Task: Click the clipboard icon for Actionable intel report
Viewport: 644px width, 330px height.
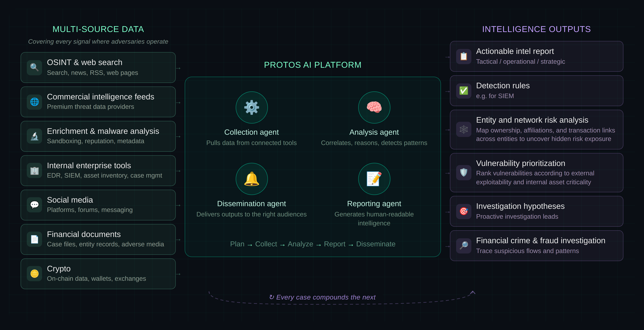Action: 464,56
